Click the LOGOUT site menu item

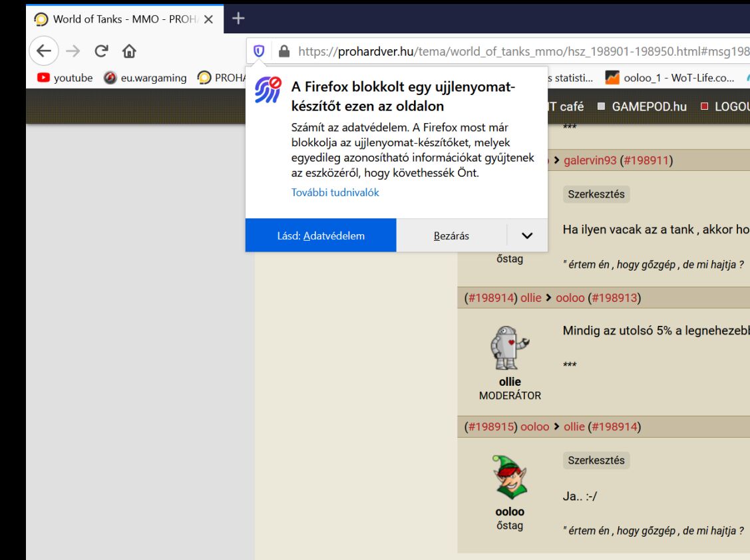[x=725, y=106]
